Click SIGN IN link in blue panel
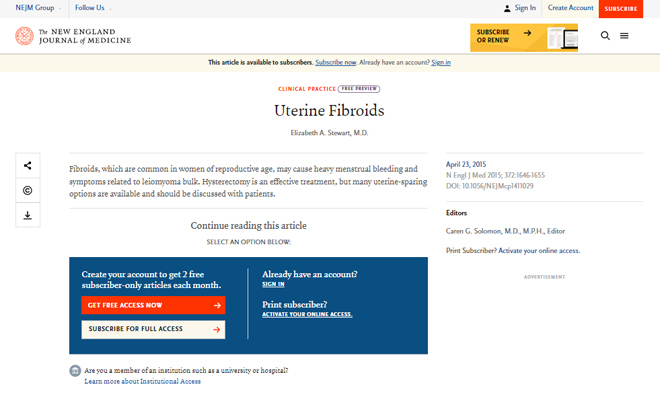 click(x=273, y=284)
